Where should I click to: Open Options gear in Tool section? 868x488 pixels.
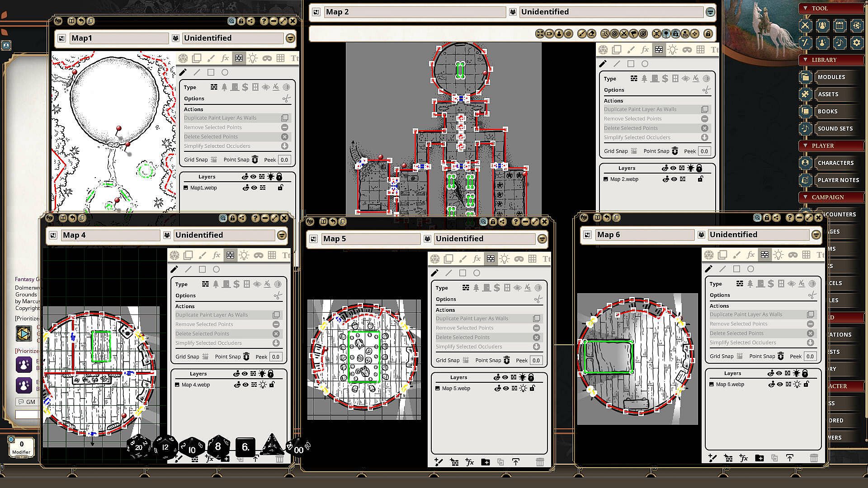[857, 43]
